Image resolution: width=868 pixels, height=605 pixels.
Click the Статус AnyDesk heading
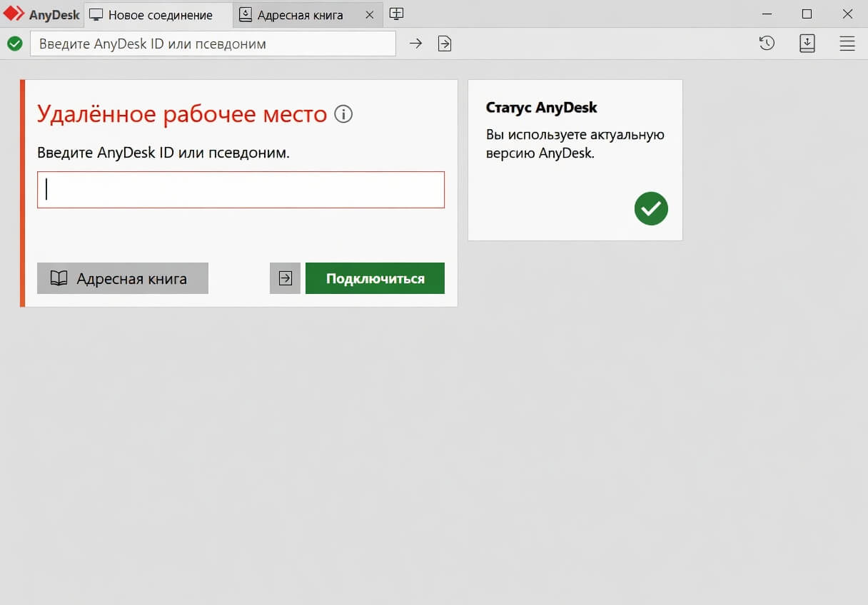(x=541, y=108)
